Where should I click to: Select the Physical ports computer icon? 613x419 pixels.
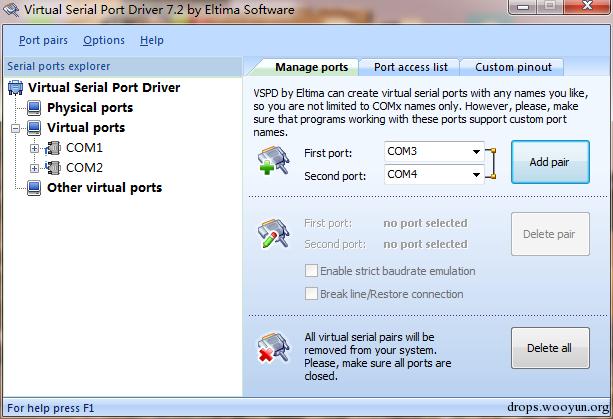pyautogui.click(x=34, y=107)
